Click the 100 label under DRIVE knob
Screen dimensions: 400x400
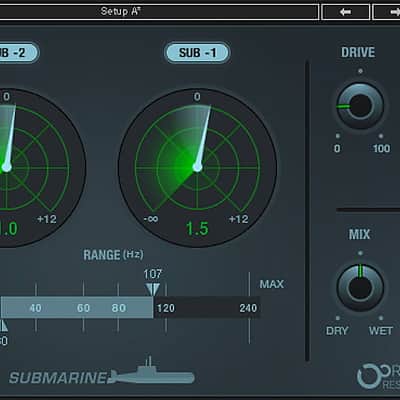(x=381, y=148)
